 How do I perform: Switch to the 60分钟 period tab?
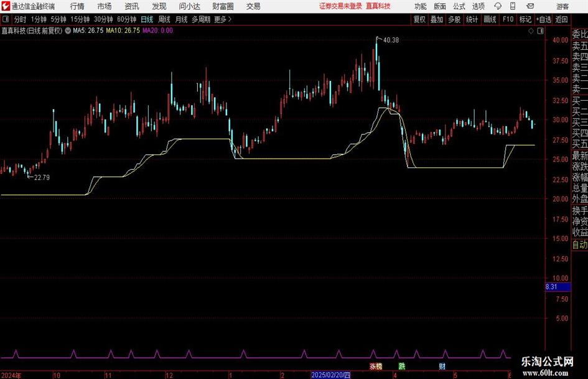[127, 19]
